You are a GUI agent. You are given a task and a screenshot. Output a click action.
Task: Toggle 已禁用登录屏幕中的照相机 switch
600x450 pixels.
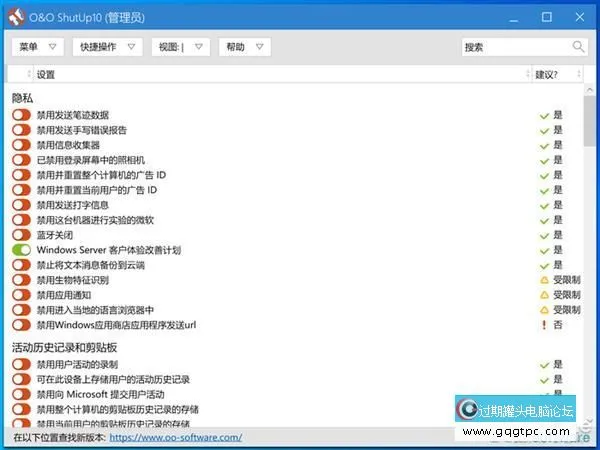click(x=21, y=160)
